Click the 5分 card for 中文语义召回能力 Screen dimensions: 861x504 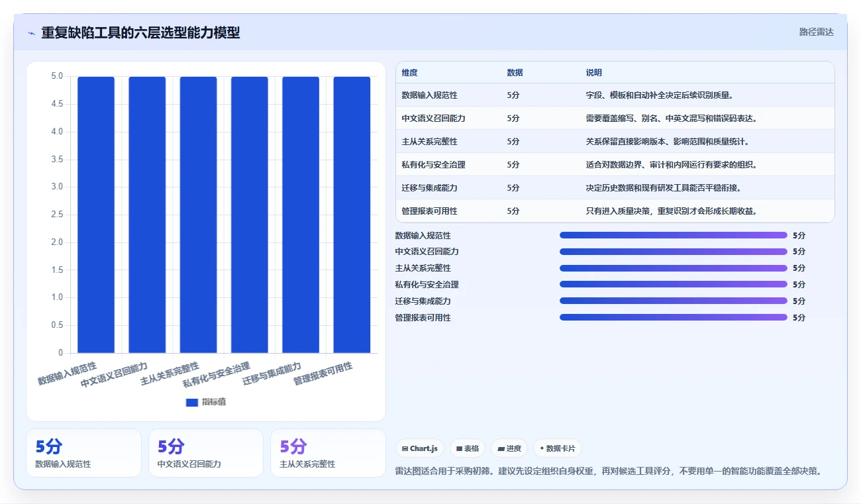pos(206,453)
